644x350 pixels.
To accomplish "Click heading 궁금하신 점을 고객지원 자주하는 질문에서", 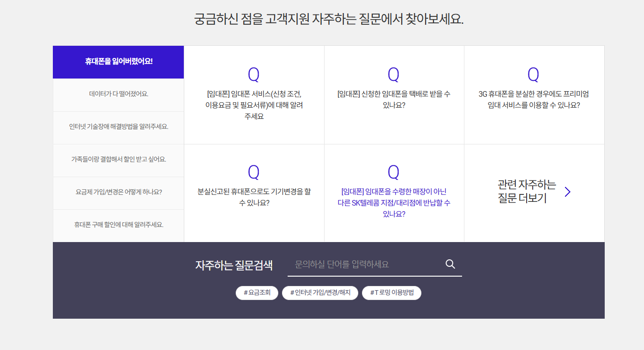I will coord(329,20).
